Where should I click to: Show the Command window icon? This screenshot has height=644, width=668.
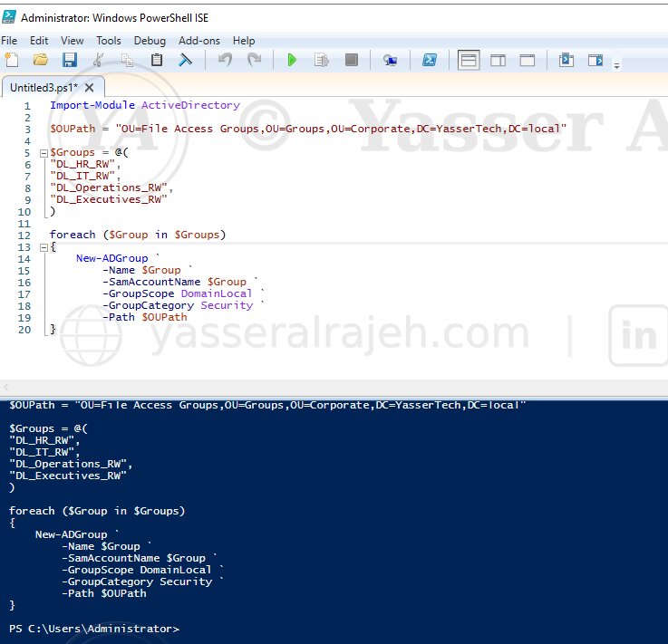tap(566, 60)
